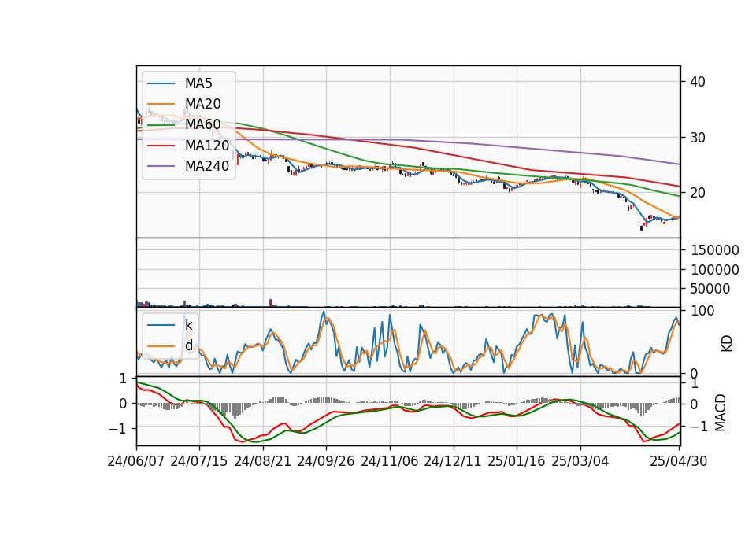The image size is (756, 543).
Task: Click the 24/11/06 date label
Action: pos(390,461)
